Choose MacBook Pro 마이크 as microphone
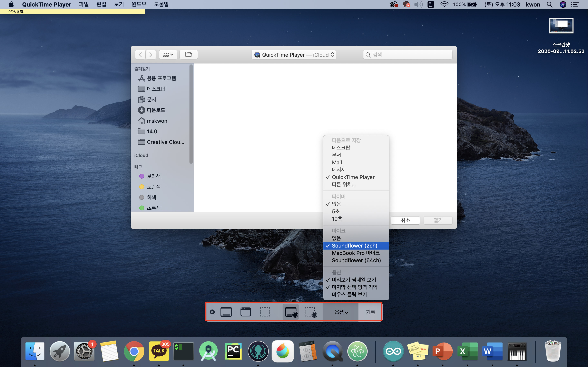 point(355,253)
